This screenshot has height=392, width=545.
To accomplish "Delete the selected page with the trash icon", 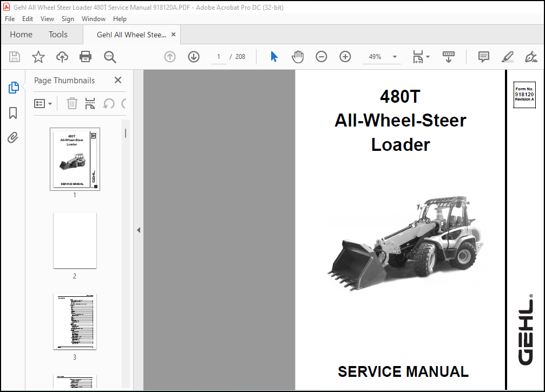I will 72,103.
